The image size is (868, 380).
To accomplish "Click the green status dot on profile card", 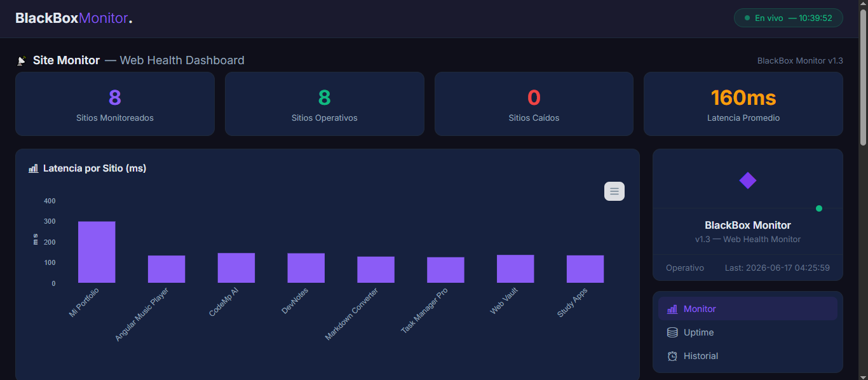I will click(819, 208).
